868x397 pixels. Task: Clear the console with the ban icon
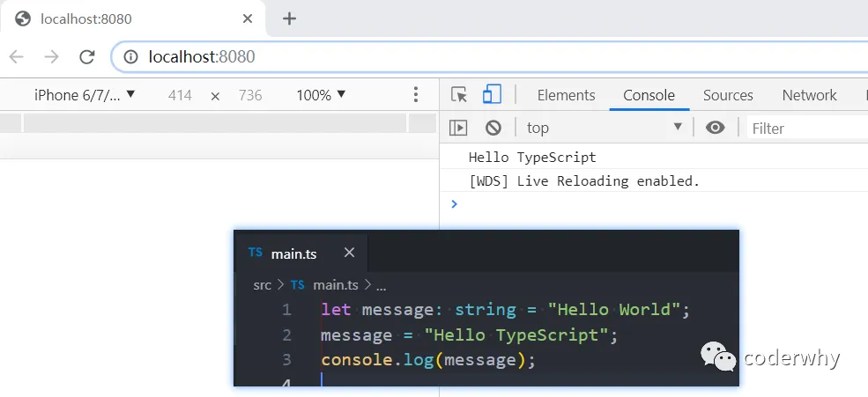[x=493, y=128]
